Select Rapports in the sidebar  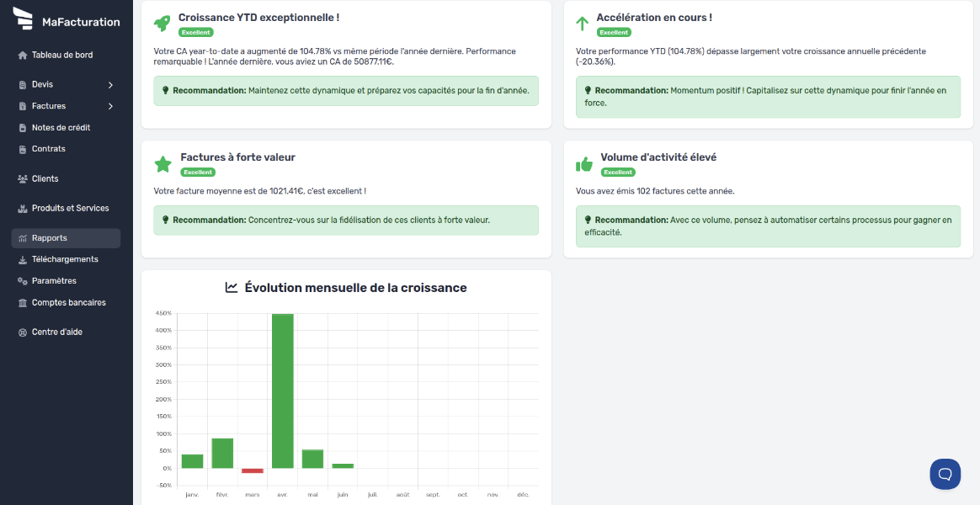coord(50,237)
